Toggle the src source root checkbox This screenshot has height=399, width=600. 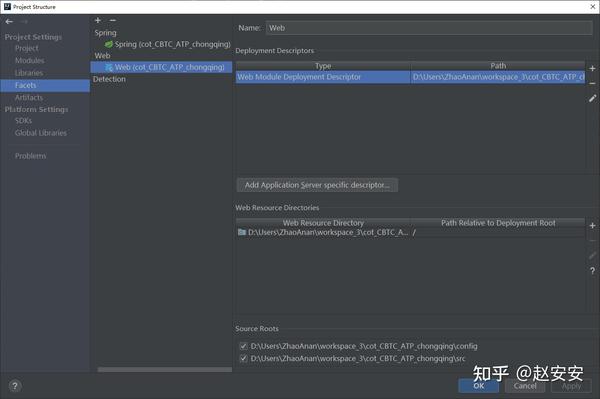(243, 358)
